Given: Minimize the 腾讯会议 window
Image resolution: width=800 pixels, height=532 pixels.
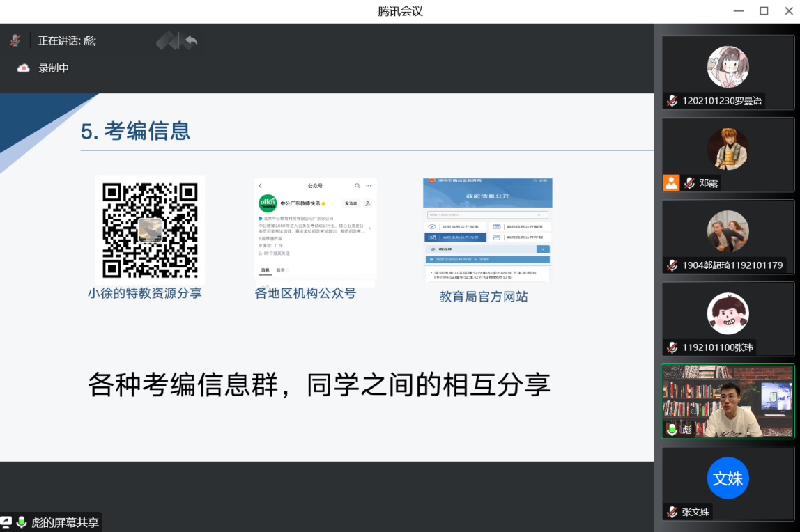Looking at the screenshot, I should 739,11.
